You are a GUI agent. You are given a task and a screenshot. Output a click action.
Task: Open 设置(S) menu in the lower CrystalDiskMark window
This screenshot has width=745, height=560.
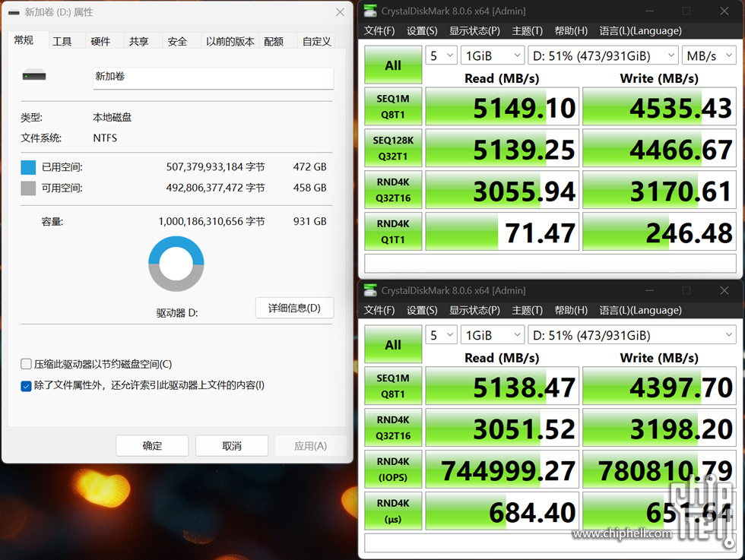pos(422,310)
